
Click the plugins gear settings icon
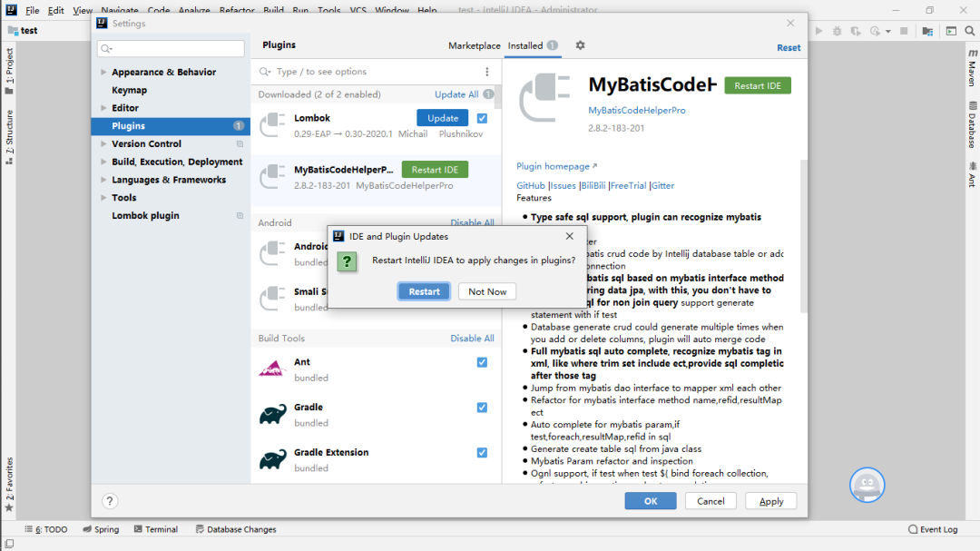click(x=581, y=45)
